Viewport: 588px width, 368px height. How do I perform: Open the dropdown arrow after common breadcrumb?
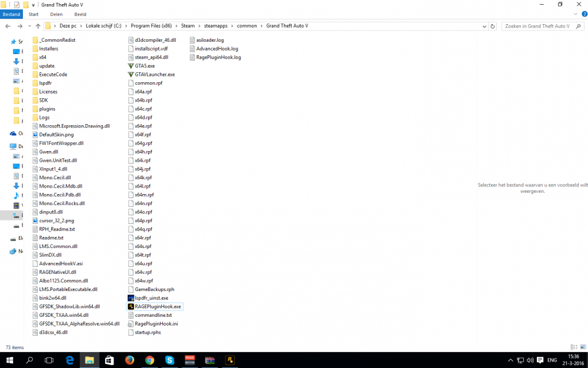tap(262, 26)
